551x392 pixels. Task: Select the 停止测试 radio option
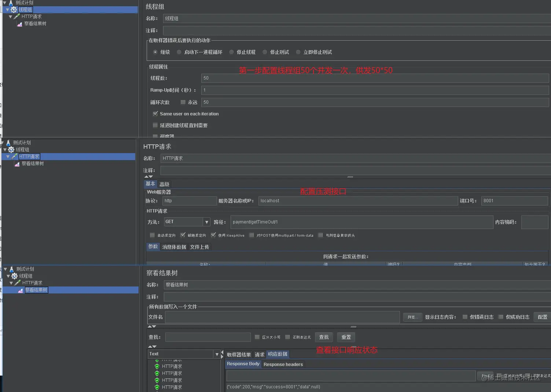click(265, 52)
